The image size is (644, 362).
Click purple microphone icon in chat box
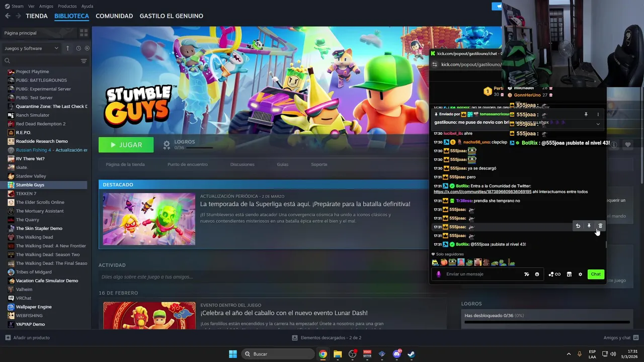439,274
